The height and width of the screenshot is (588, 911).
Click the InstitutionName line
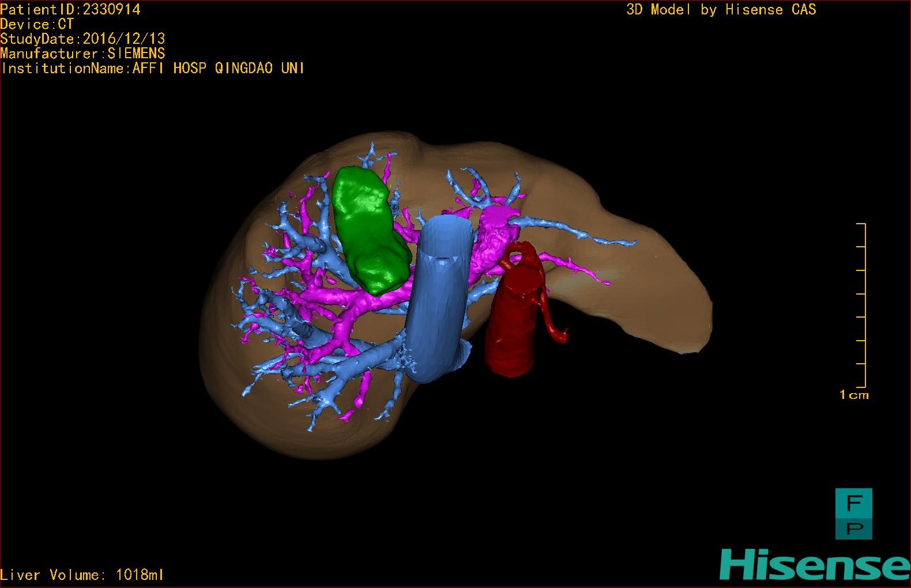point(153,68)
